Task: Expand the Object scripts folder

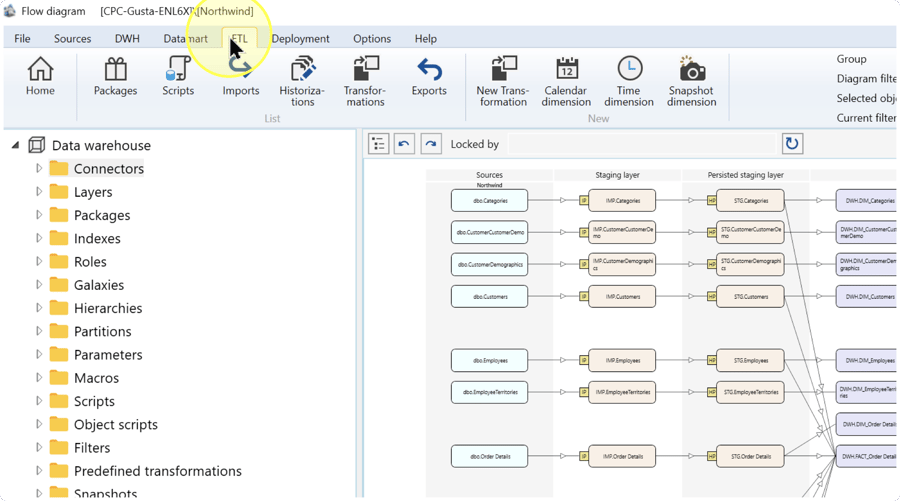Action: (x=38, y=424)
